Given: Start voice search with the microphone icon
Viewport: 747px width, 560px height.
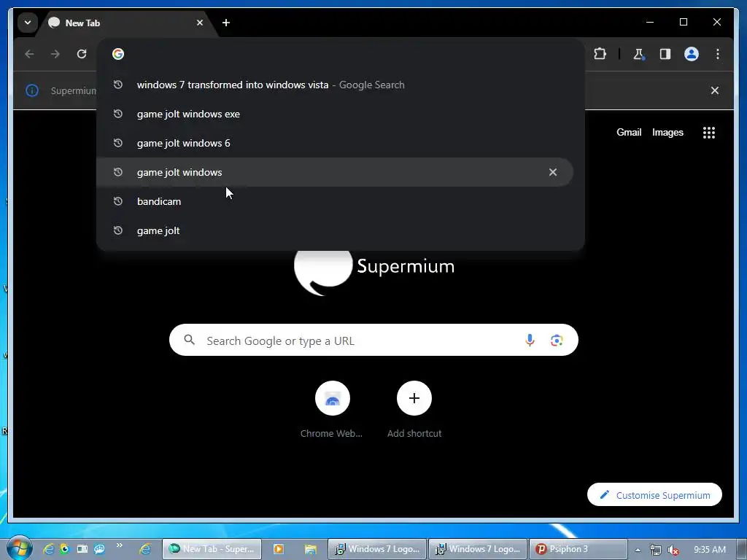Looking at the screenshot, I should point(530,340).
